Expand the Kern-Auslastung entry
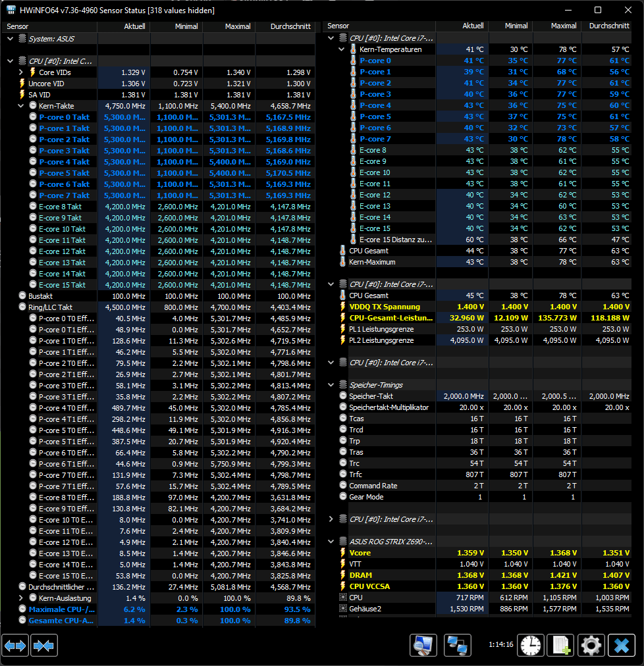This screenshot has height=666, width=644. pos(21,598)
